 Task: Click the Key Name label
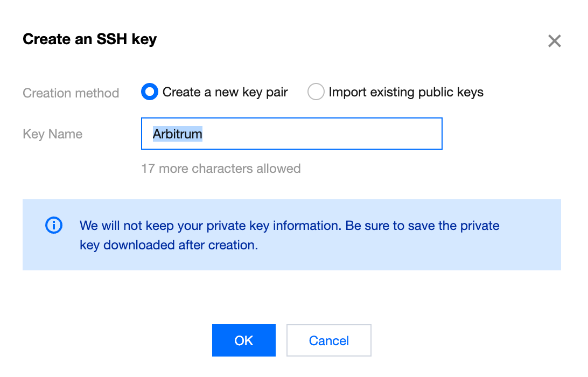click(x=52, y=134)
